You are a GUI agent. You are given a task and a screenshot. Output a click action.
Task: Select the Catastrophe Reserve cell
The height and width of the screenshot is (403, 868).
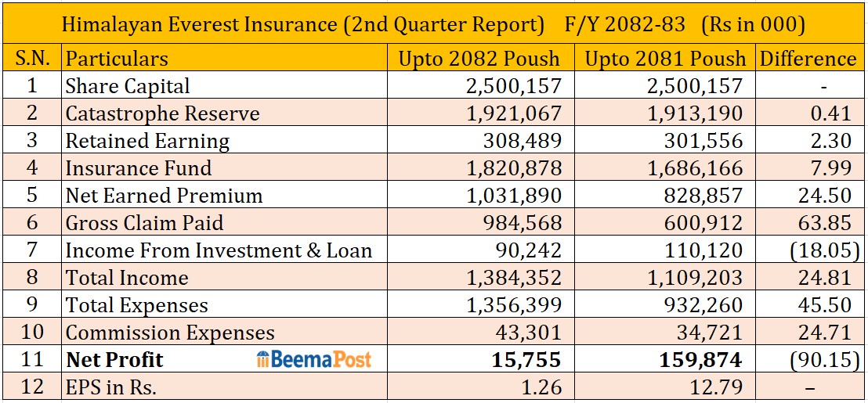162,113
